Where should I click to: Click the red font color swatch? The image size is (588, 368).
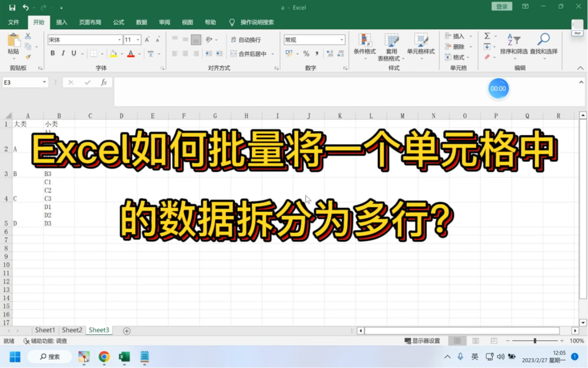(131, 54)
